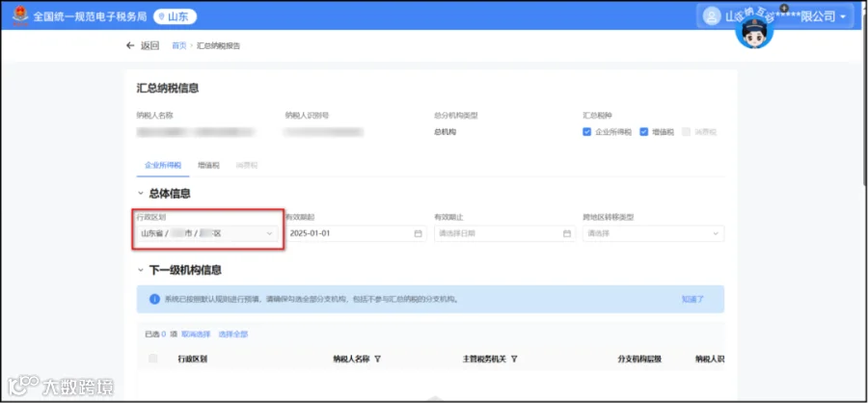Collapse the 下一级机构信息 section
Screen dimensions: 868x403
click(141, 270)
